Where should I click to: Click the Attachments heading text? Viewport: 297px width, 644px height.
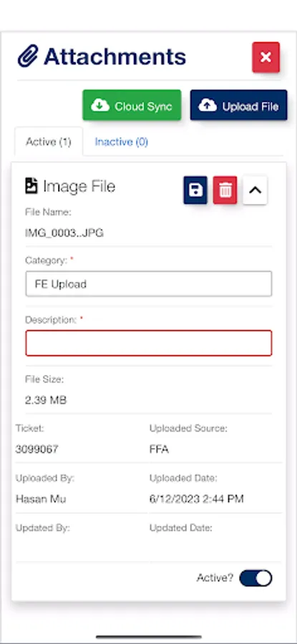pyautogui.click(x=115, y=57)
